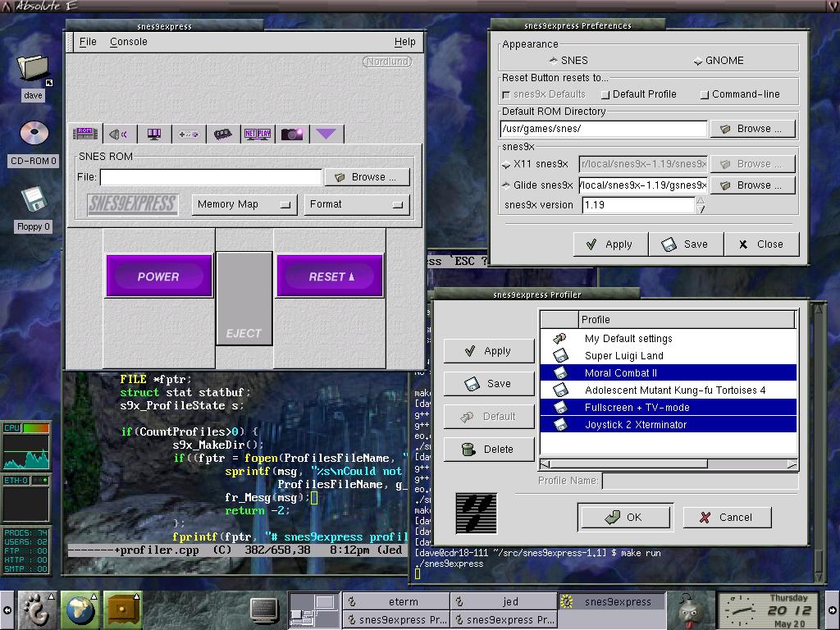Click the creature face panel applet
The height and width of the screenshot is (630, 840).
pos(691,610)
